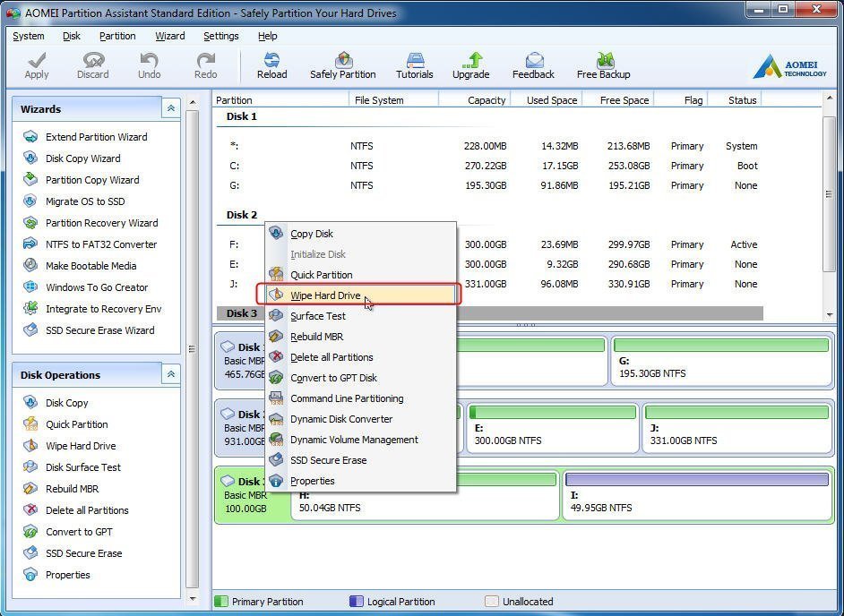The image size is (844, 616).
Task: Choose Surface Test from context menu
Action: (361, 316)
